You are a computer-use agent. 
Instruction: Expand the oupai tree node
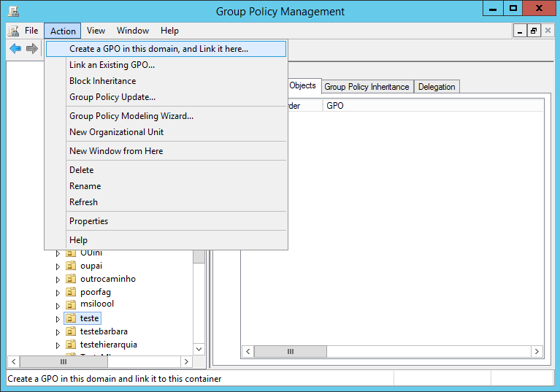[58, 266]
